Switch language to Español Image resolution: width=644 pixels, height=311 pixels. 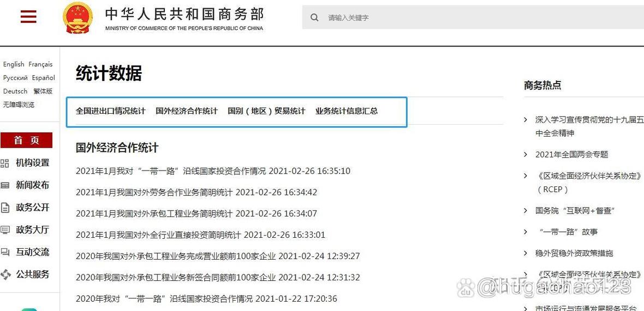pyautogui.click(x=44, y=78)
